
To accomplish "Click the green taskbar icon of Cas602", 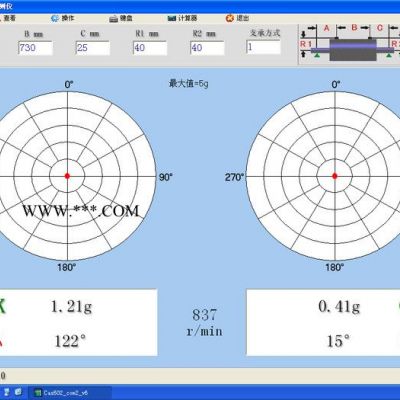I will point(38,393).
